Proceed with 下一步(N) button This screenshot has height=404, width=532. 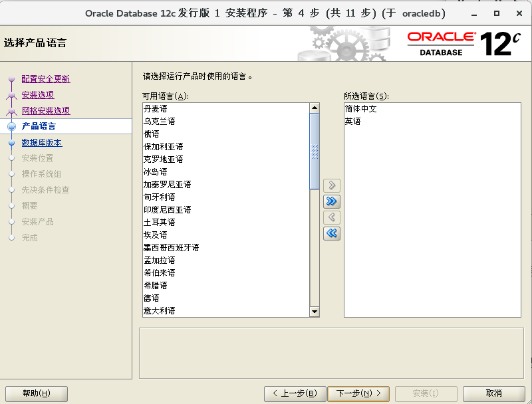(x=358, y=393)
